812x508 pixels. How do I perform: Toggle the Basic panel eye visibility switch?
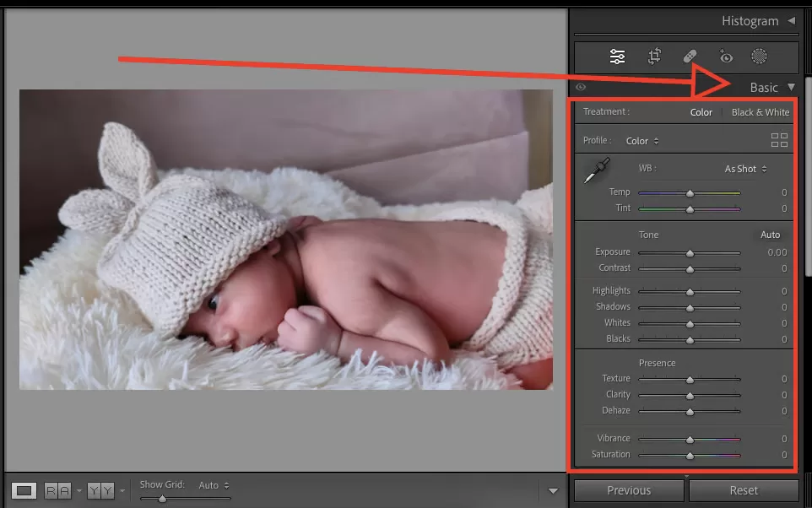click(x=581, y=87)
